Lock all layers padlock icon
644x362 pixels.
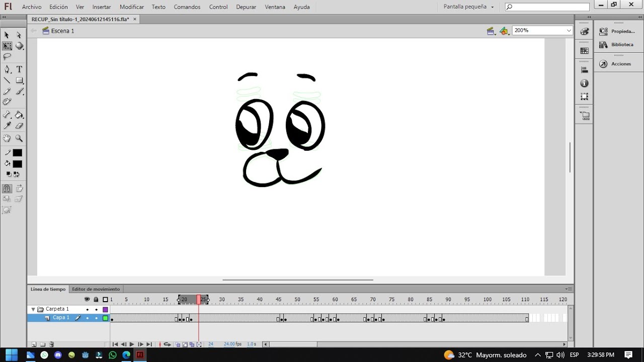pos(96,300)
